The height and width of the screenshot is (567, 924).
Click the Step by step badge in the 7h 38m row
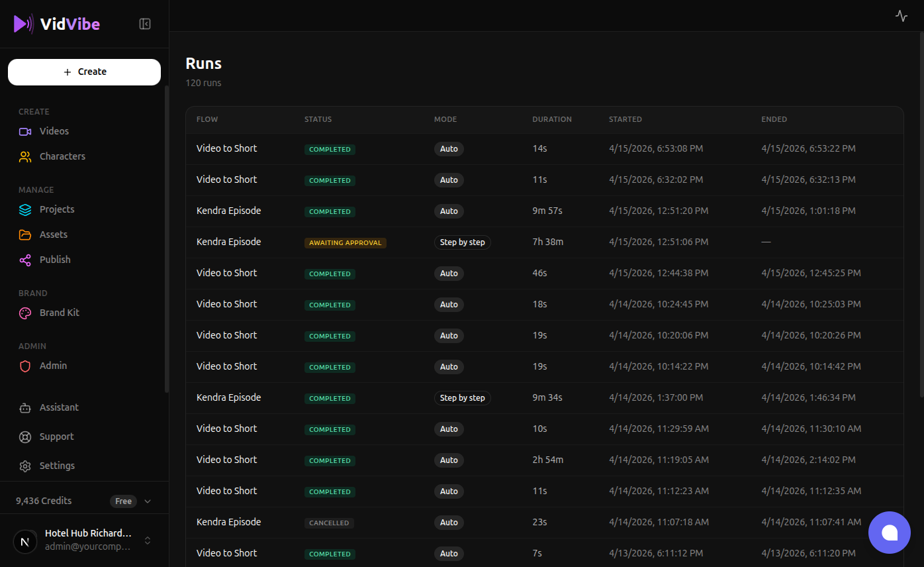click(x=463, y=242)
